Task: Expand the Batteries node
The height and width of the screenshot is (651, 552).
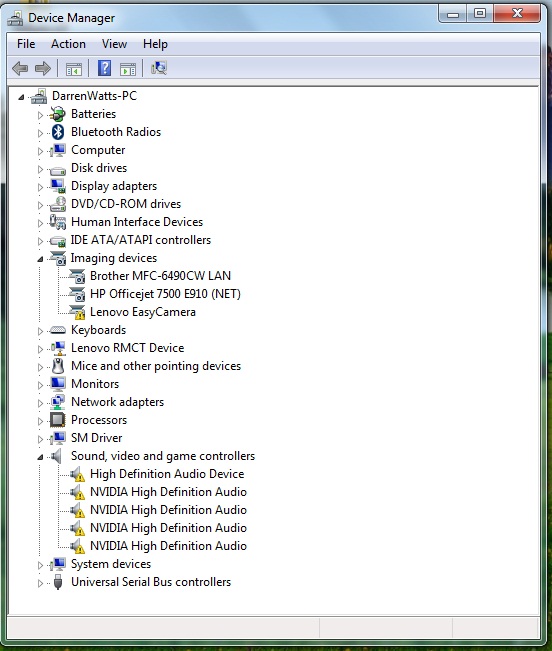Action: click(x=40, y=115)
